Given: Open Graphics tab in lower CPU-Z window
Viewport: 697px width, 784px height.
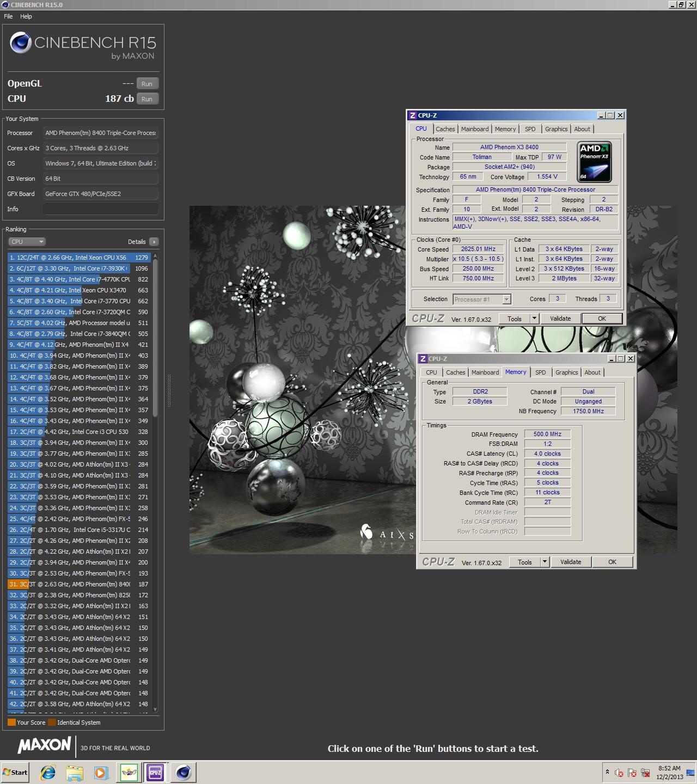Looking at the screenshot, I should (566, 372).
